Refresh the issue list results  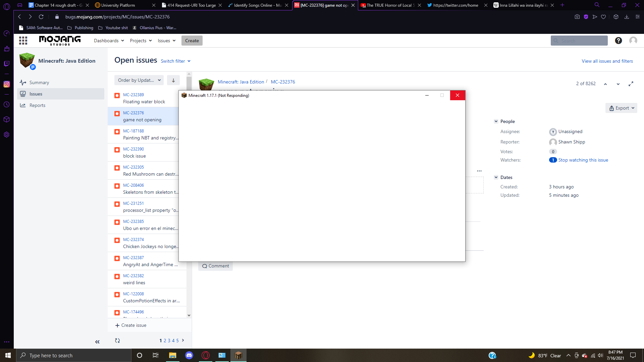tap(117, 341)
